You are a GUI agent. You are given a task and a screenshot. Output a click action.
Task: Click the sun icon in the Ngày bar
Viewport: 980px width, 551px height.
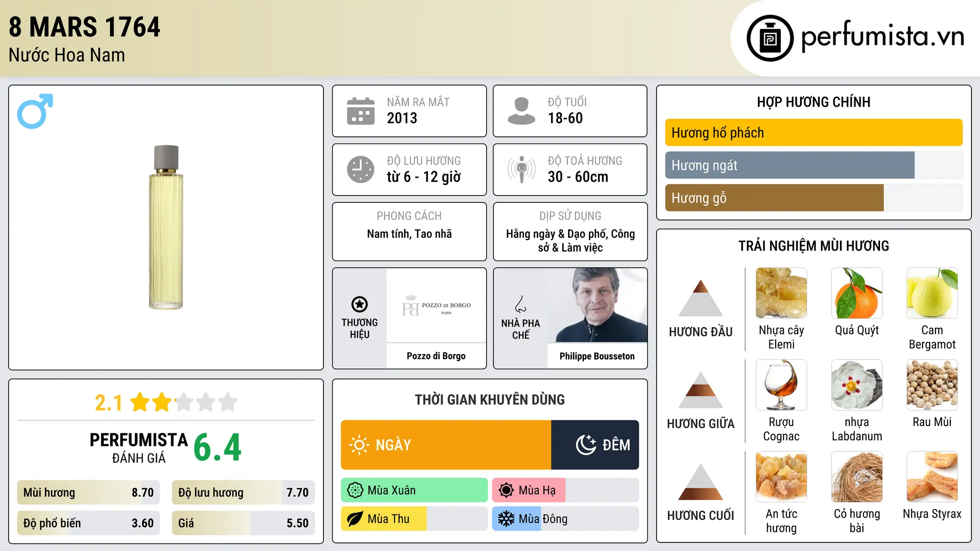pyautogui.click(x=359, y=445)
